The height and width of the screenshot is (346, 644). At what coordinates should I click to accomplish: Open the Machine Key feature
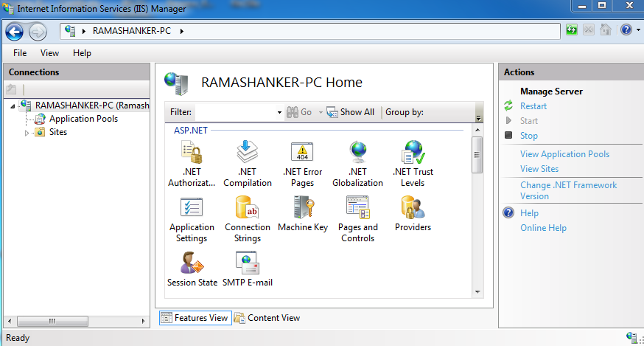point(303,214)
